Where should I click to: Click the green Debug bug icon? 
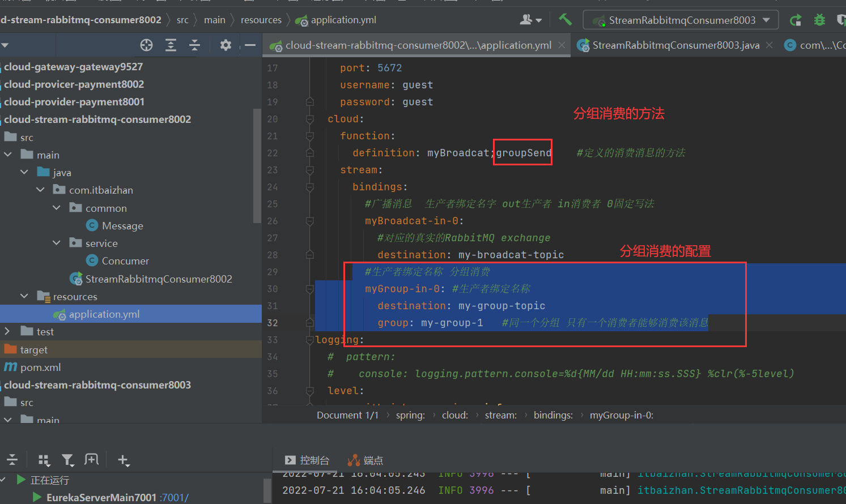click(x=819, y=20)
